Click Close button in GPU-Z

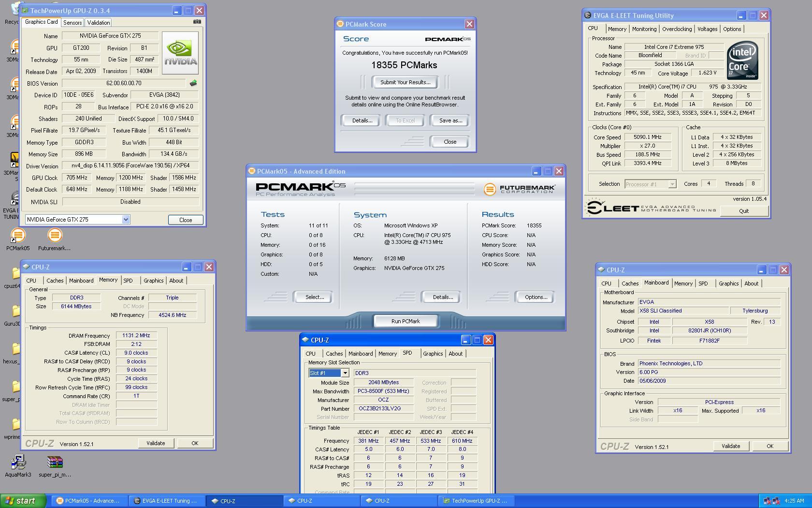coord(186,220)
